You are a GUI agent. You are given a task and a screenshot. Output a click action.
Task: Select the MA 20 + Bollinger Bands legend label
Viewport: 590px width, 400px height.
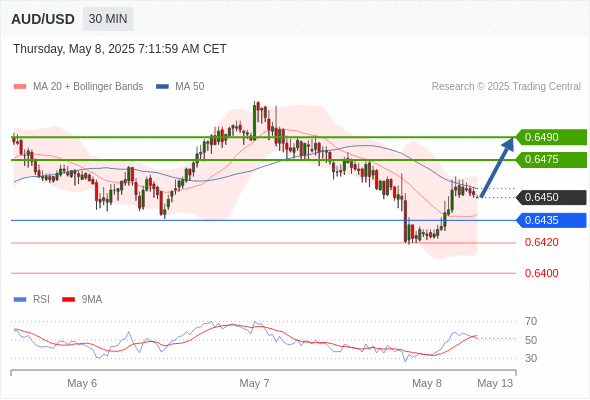pyautogui.click(x=88, y=87)
